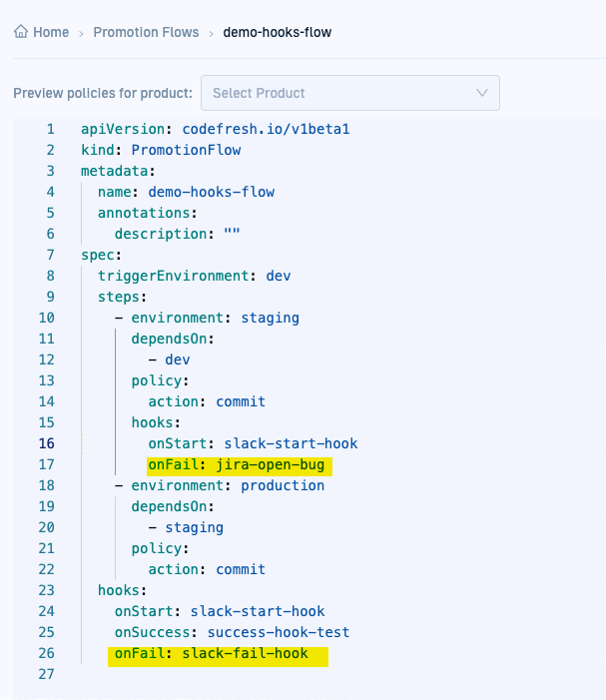Click line number 16 in the gutter

point(47,443)
